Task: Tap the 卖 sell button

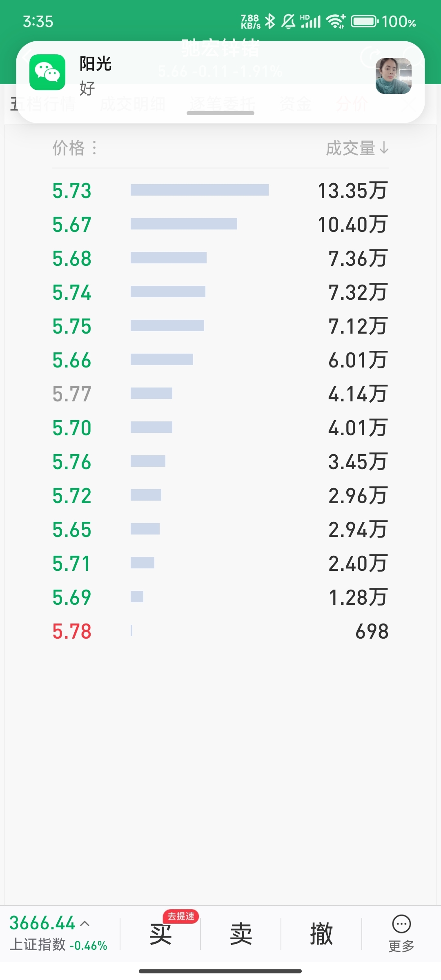Action: tap(241, 934)
